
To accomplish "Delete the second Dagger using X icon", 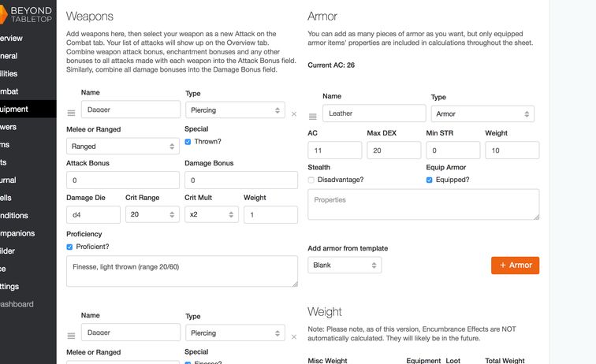I will click(294, 336).
